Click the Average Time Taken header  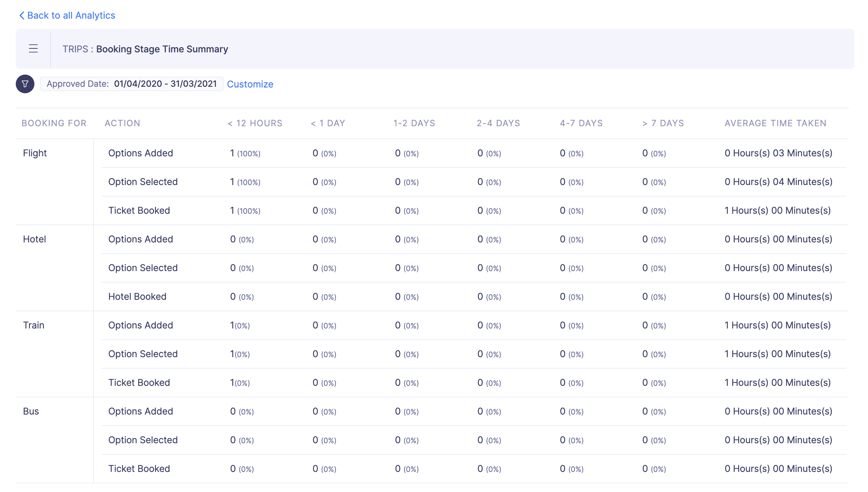[775, 123]
